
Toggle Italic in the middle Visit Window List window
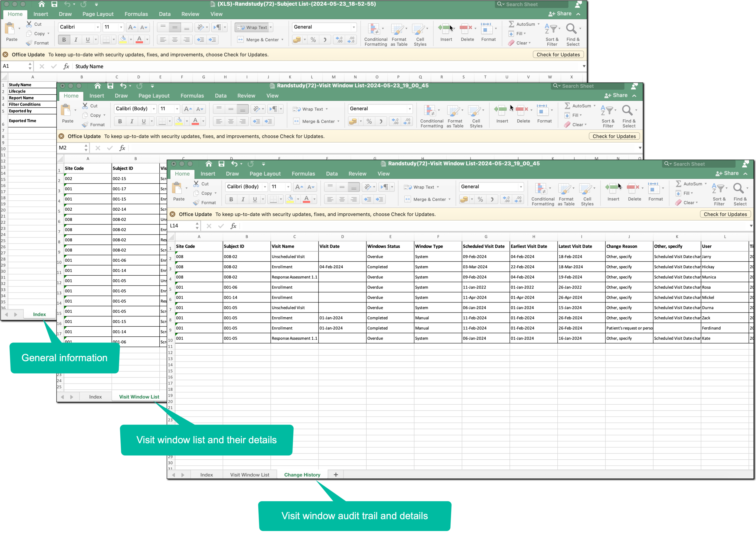132,121
